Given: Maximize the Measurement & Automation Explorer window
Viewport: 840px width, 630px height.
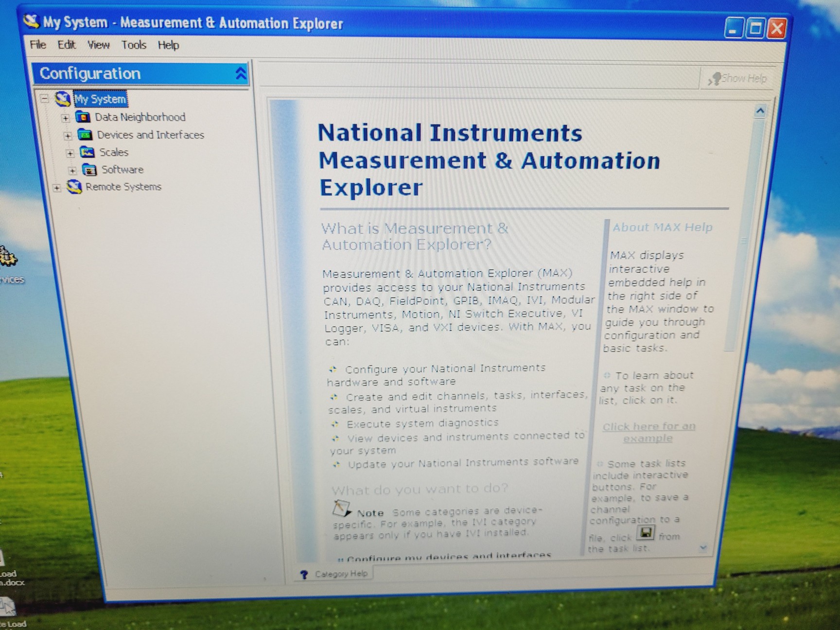Looking at the screenshot, I should click(755, 29).
